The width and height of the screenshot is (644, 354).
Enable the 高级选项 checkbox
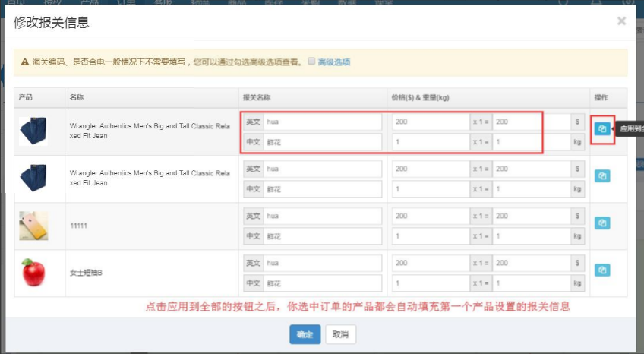tap(311, 62)
